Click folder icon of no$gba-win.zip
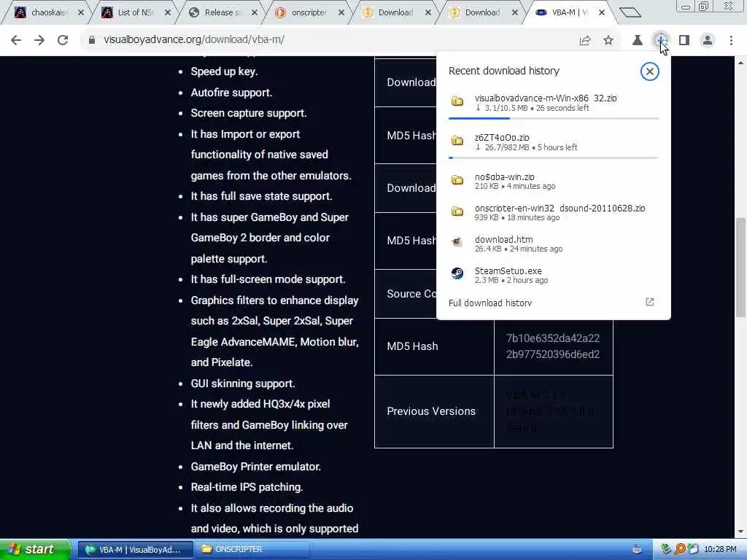 point(457,180)
